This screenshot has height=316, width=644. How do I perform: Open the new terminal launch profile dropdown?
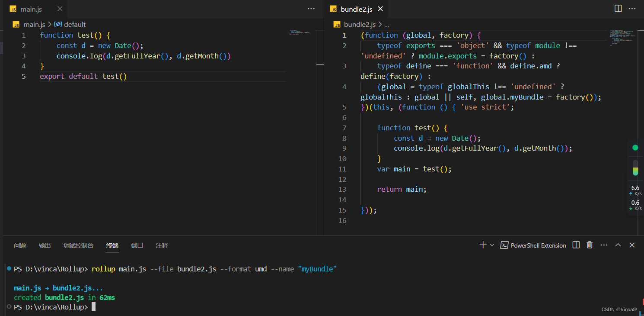(492, 245)
